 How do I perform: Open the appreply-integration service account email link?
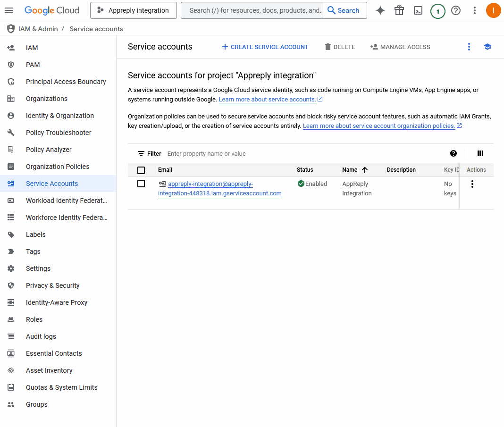coord(220,189)
